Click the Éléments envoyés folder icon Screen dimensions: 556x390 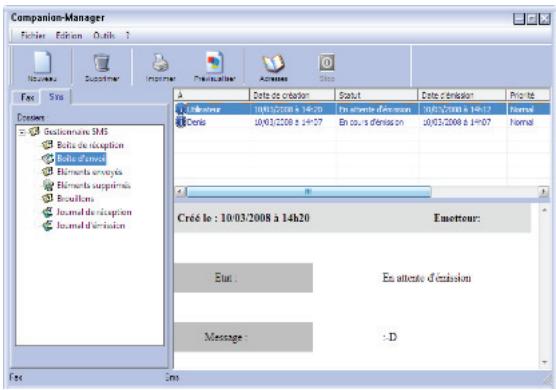coord(47,172)
